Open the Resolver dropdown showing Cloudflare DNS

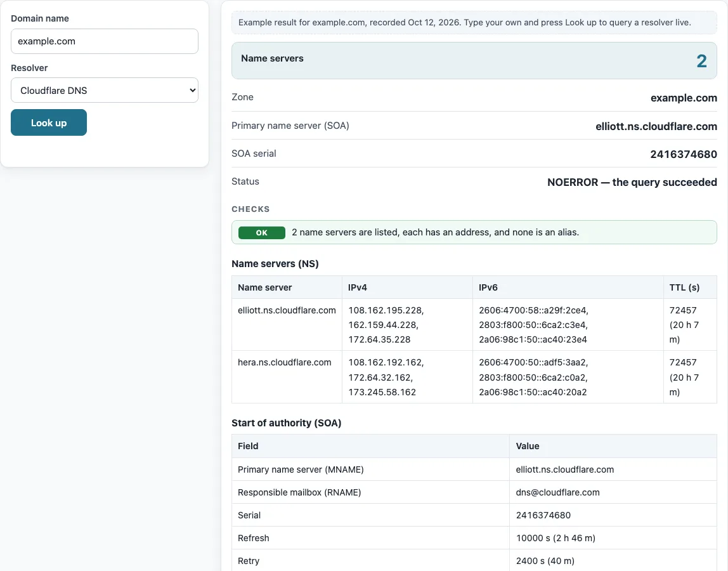(x=105, y=90)
